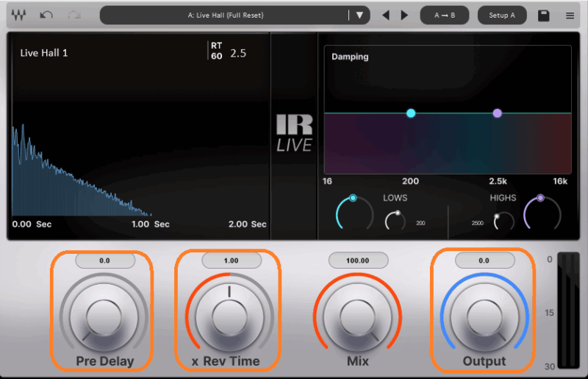Click the Damping label

[x=350, y=57]
